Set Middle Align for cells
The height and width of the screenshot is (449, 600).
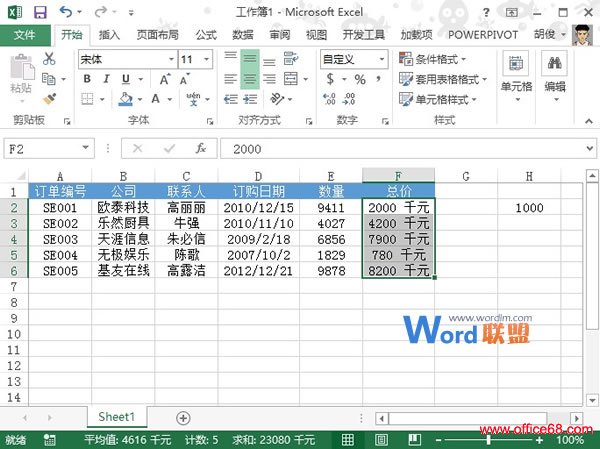point(250,59)
